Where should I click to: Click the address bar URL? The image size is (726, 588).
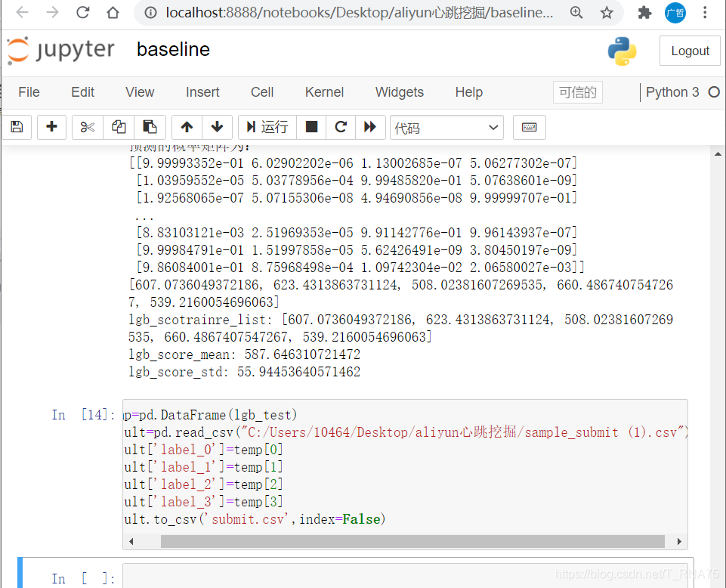(360, 13)
